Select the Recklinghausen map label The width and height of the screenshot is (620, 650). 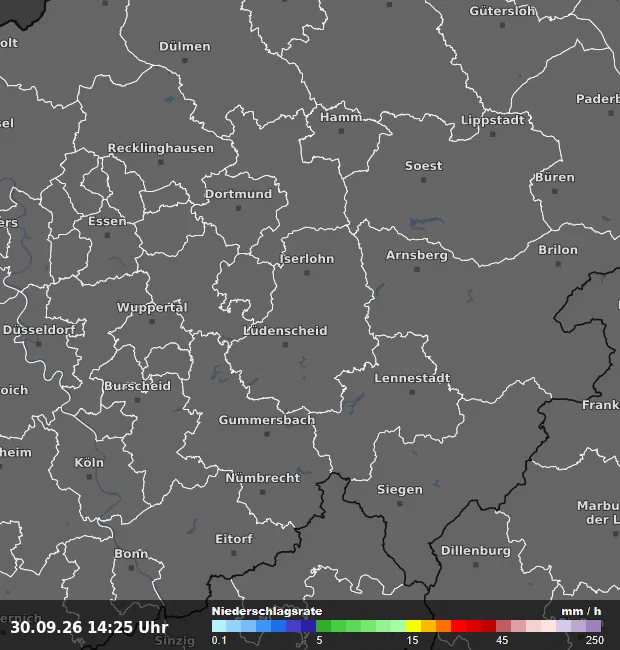point(161,148)
